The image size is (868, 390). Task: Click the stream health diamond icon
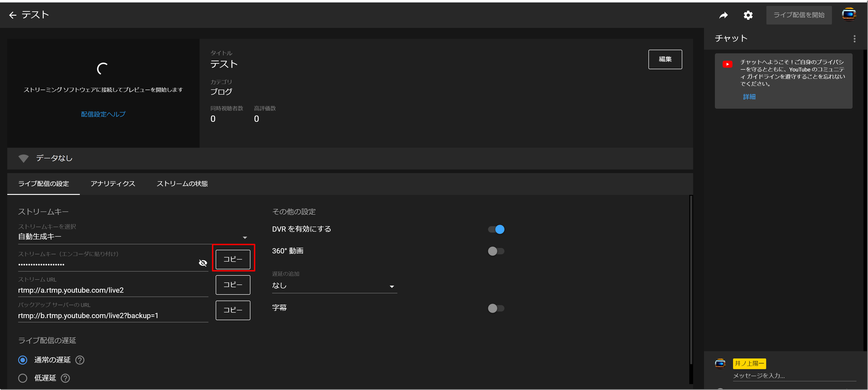pos(23,158)
